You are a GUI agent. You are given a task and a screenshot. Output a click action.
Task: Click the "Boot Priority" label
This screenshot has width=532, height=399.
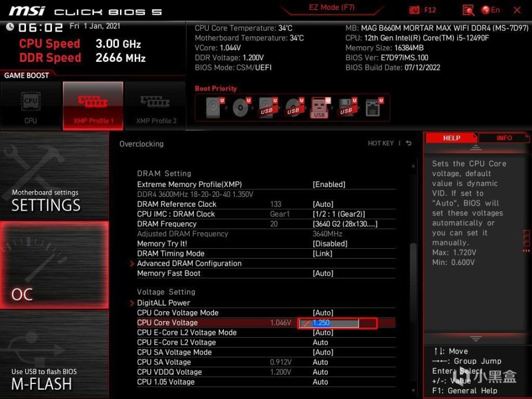pyautogui.click(x=215, y=88)
